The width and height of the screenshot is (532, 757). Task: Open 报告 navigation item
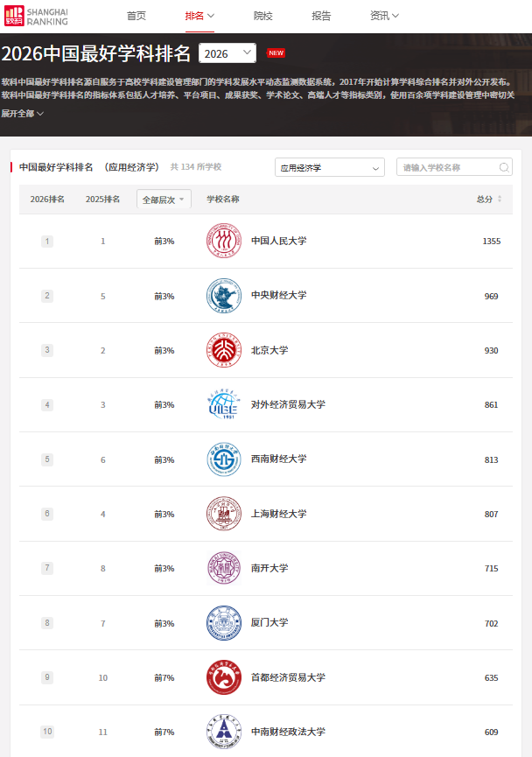(321, 16)
